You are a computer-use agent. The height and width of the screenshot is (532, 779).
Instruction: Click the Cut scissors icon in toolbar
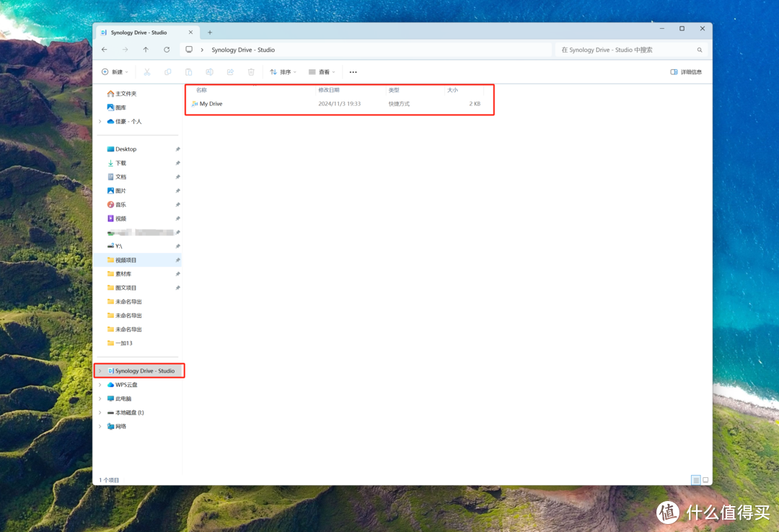point(147,72)
